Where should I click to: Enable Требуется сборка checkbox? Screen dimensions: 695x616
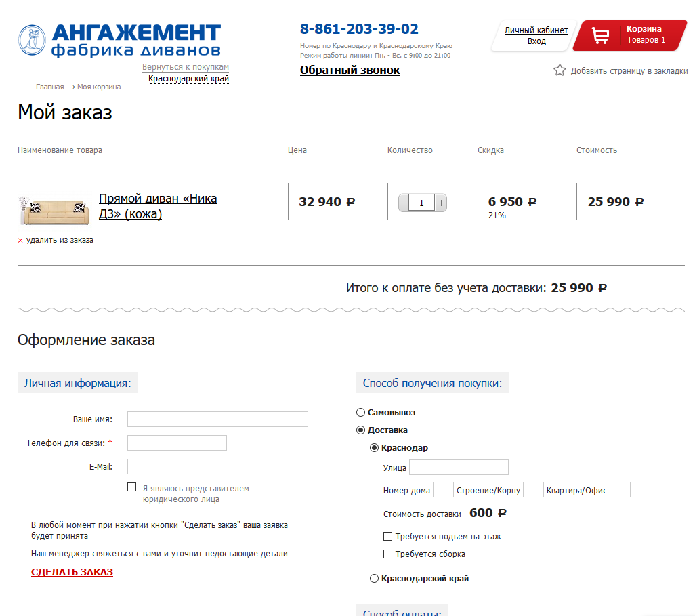coord(388,554)
